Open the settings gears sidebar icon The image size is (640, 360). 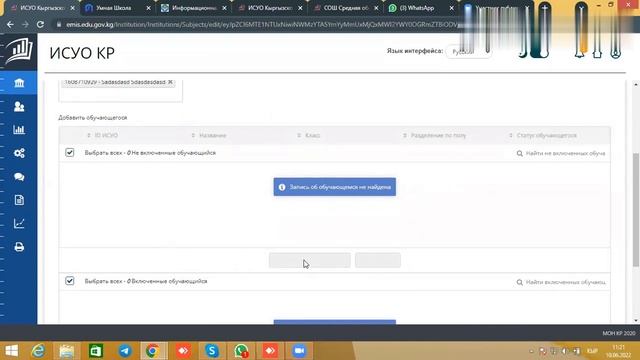19,153
